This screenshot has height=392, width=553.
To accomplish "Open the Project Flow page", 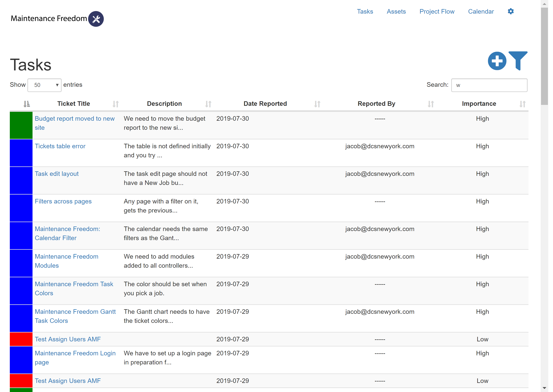I will [437, 12].
